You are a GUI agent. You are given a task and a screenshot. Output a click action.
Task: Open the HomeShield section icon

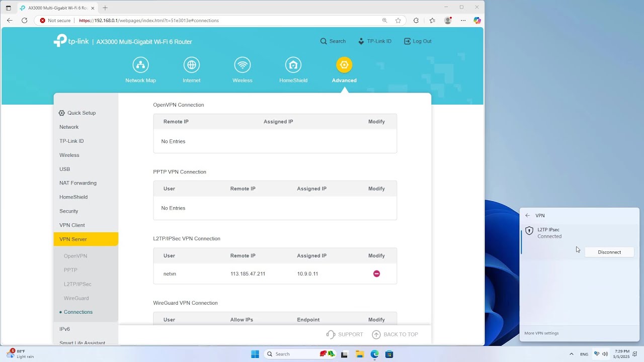coord(293,65)
